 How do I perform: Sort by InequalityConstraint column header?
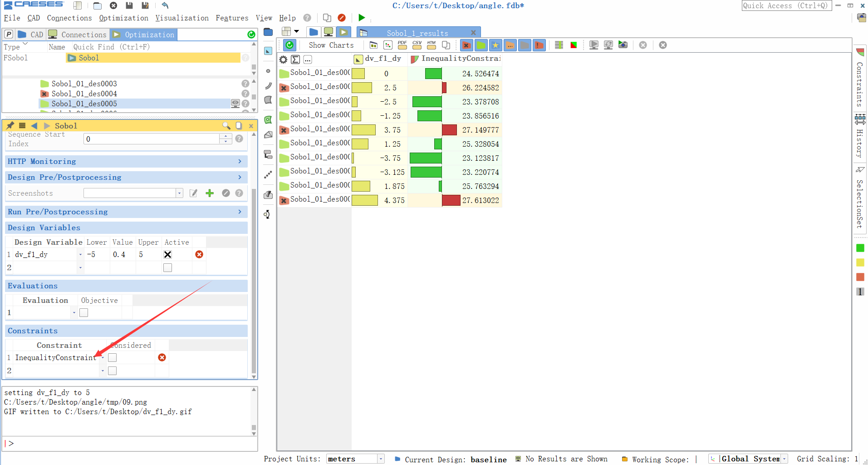[x=455, y=59]
